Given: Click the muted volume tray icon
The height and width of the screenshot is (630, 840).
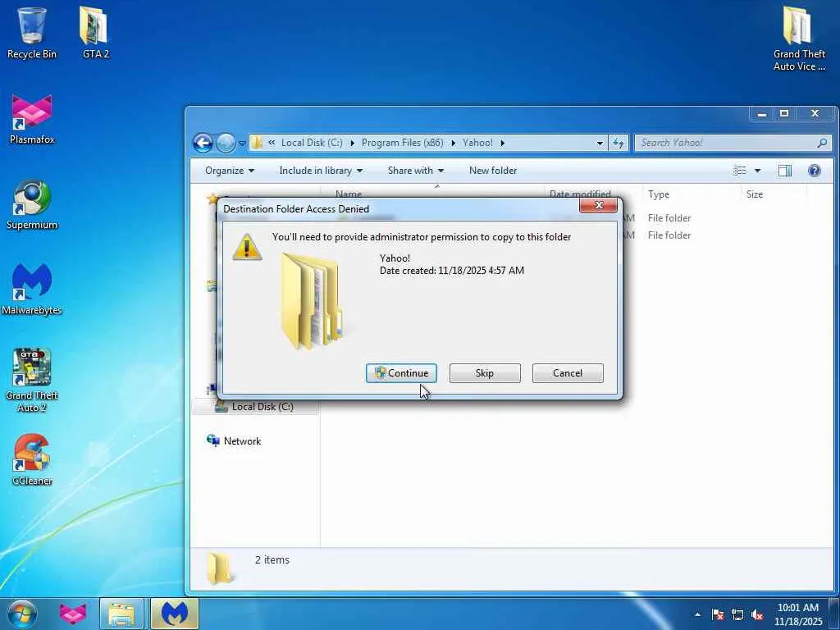Looking at the screenshot, I should coord(757,614).
